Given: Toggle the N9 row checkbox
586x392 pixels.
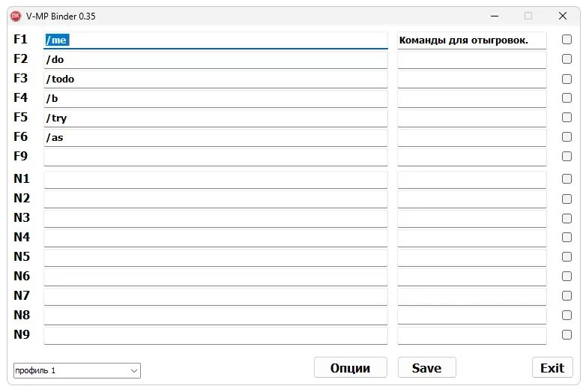Looking at the screenshot, I should pyautogui.click(x=567, y=334).
